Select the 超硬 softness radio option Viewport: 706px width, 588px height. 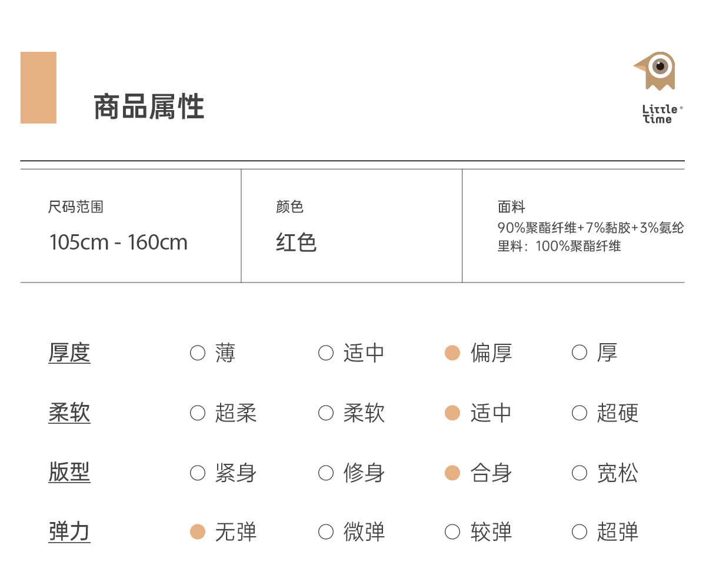[580, 413]
